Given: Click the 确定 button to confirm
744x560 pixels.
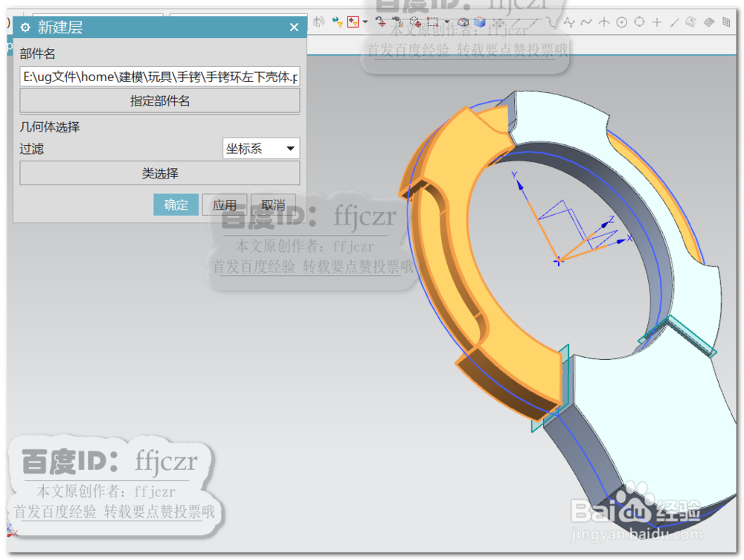Looking at the screenshot, I should 176,205.
